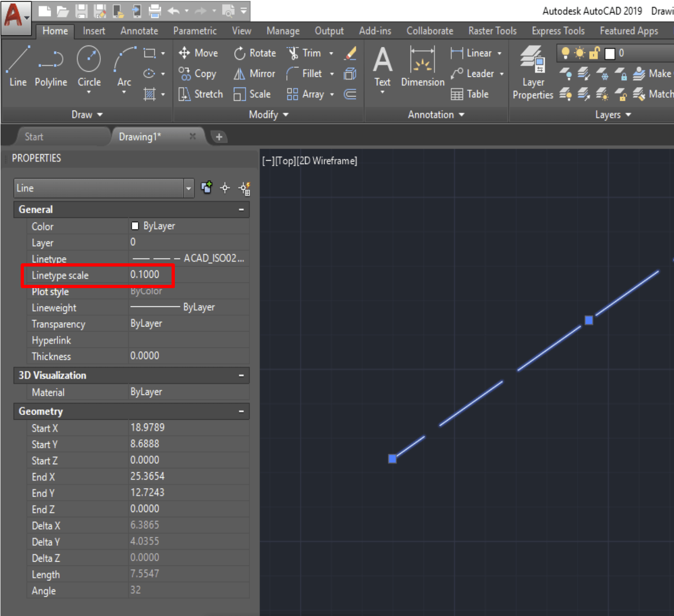Toggle layer on/off lightbulb icon

[x=565, y=53]
